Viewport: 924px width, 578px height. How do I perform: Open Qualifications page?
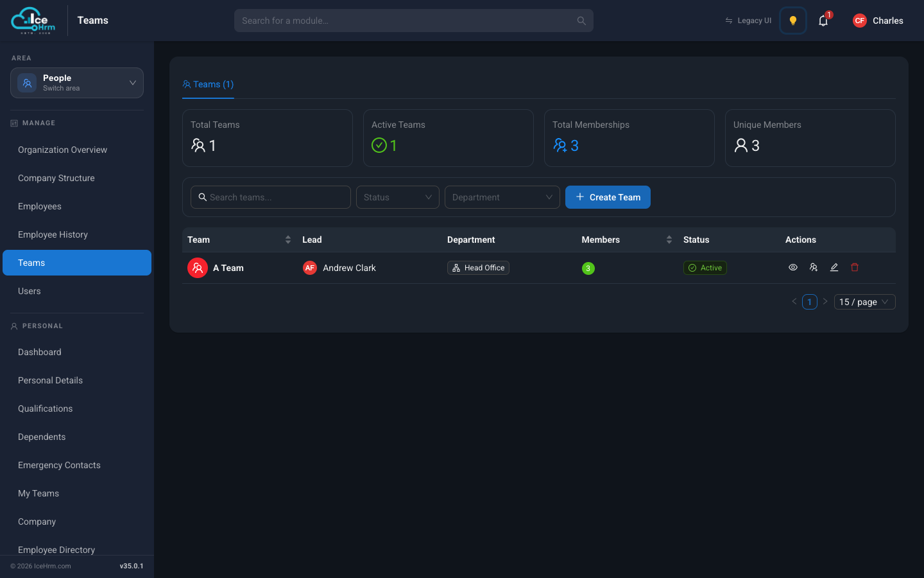pos(77,408)
